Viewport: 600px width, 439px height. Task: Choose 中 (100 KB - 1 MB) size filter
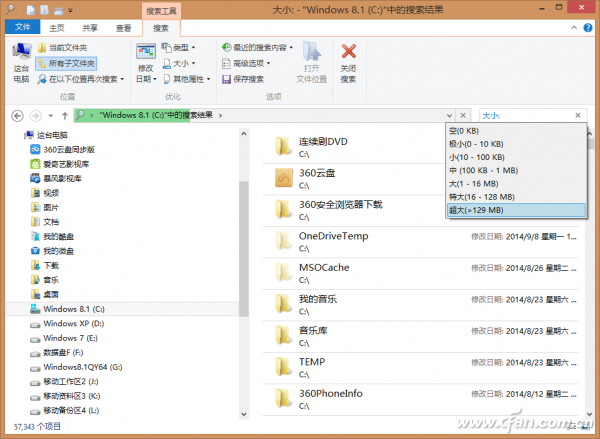click(x=516, y=170)
